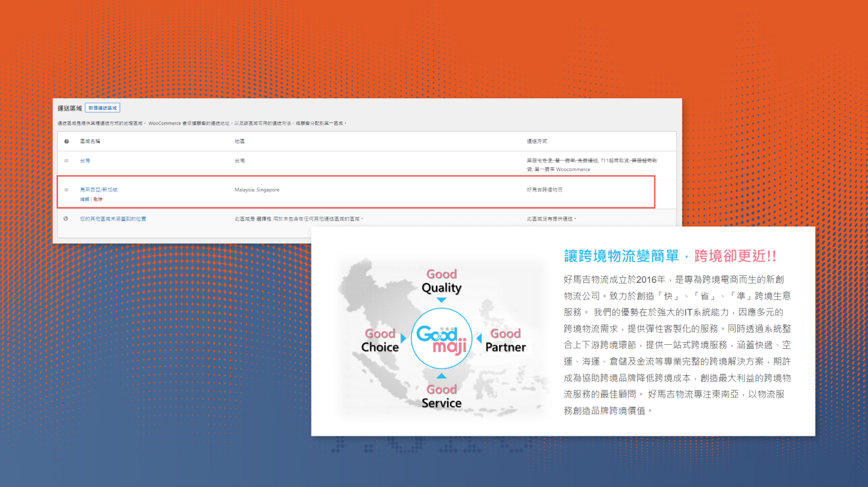Click the Good maji logo circle
868x487 pixels.
(x=442, y=338)
